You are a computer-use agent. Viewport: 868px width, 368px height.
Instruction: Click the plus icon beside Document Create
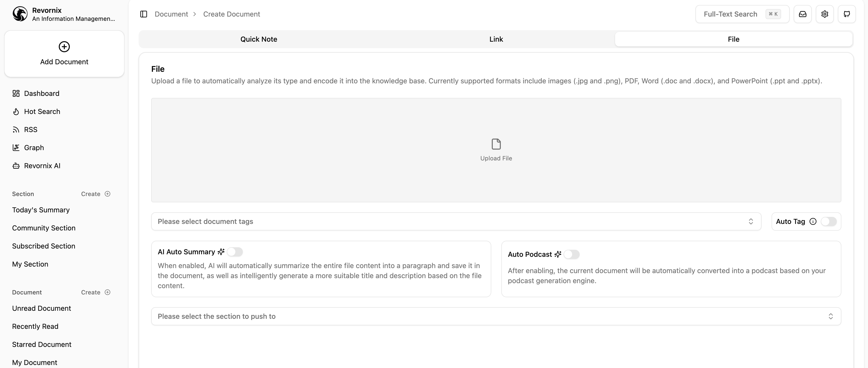[107, 292]
